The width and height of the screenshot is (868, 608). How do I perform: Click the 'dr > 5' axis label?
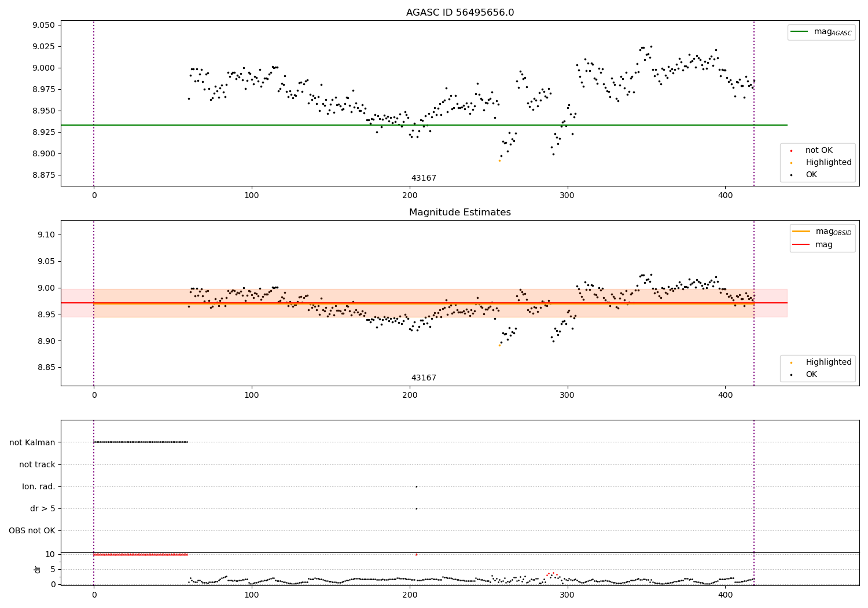click(43, 509)
